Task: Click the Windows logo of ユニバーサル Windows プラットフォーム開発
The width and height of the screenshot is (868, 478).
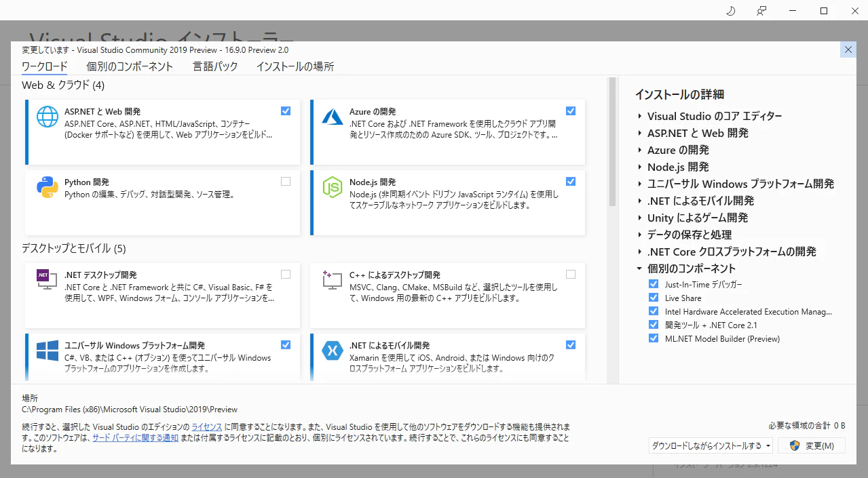Action: coord(48,351)
